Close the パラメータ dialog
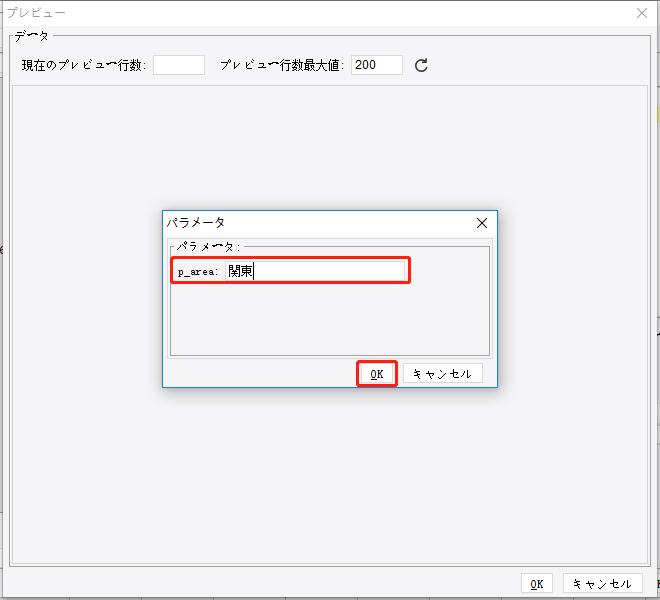The width and height of the screenshot is (660, 600). [482, 223]
